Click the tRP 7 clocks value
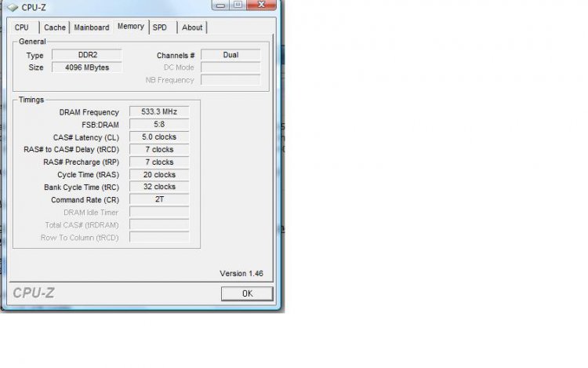The height and width of the screenshot is (368, 588). pyautogui.click(x=159, y=162)
